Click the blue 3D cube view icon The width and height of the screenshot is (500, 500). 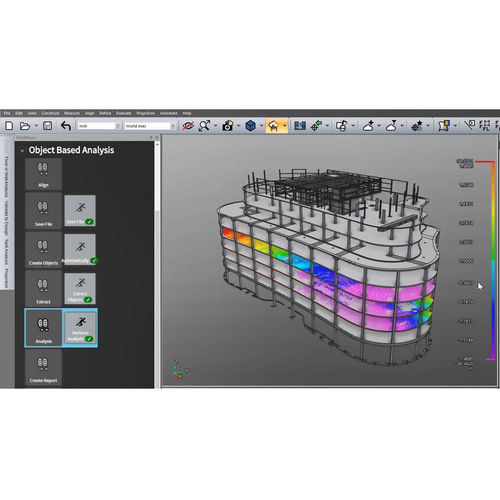tap(250, 126)
